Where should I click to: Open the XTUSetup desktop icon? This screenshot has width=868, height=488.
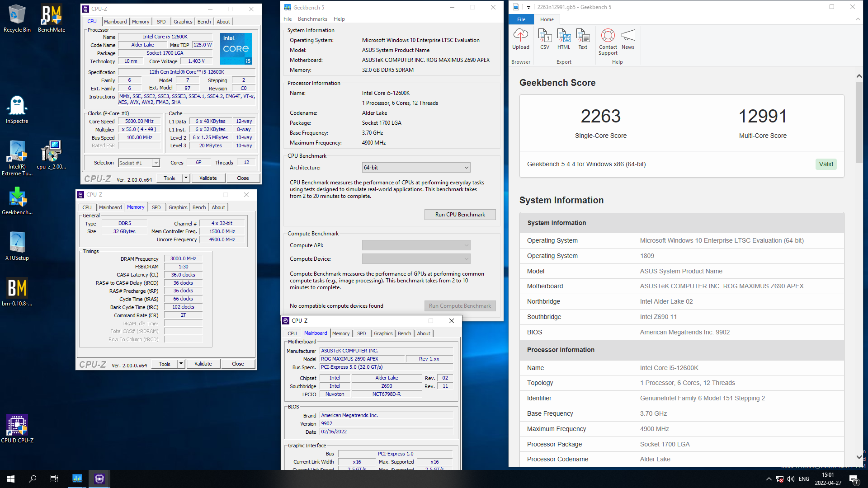[17, 246]
